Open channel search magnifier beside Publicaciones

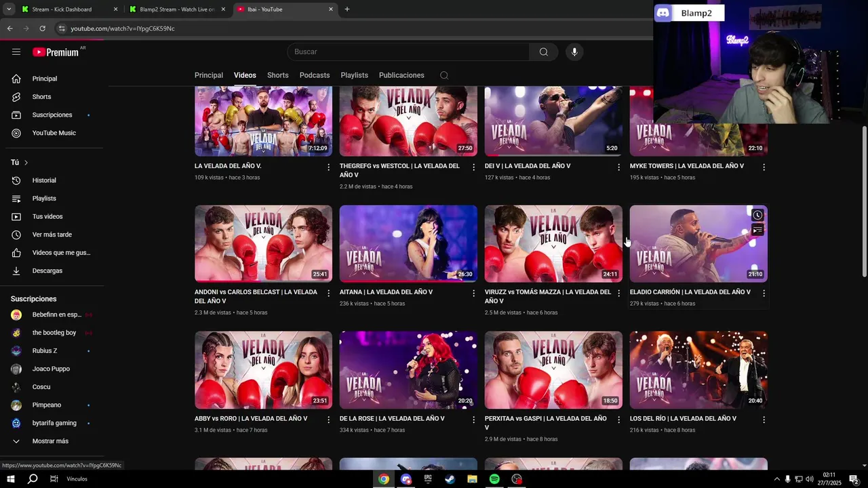coord(444,75)
